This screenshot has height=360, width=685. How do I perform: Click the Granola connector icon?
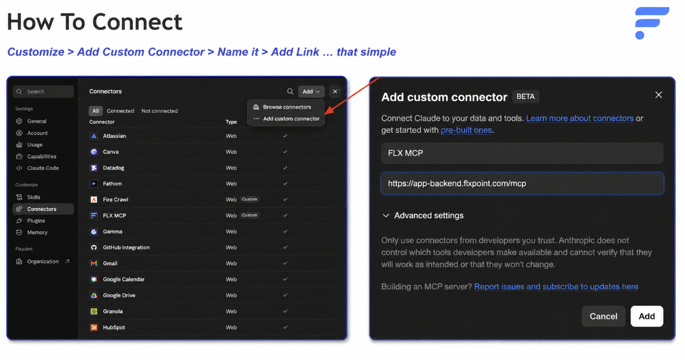[93, 312]
